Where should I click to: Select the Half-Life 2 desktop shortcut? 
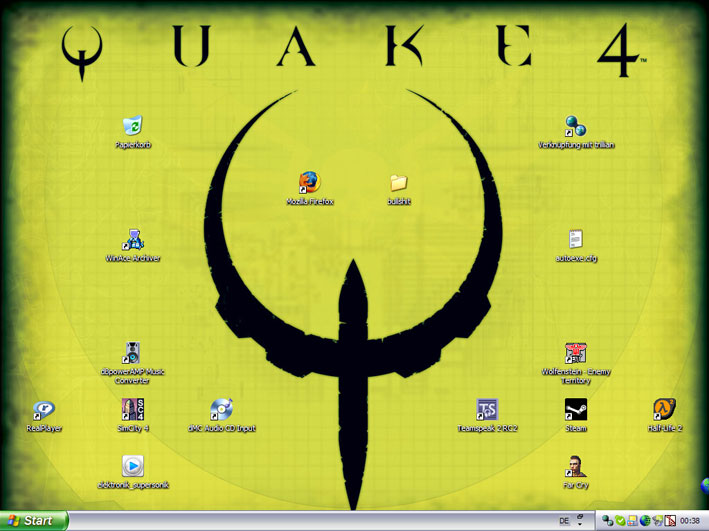click(x=664, y=409)
